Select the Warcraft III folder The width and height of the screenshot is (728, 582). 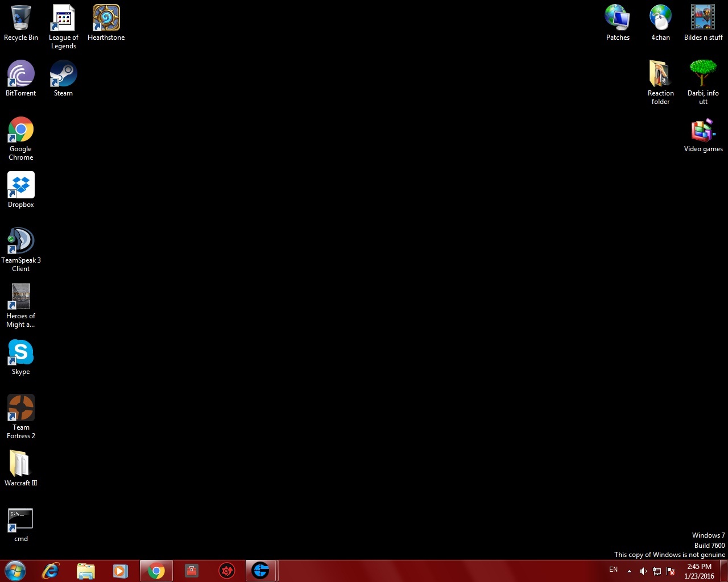tap(20, 464)
